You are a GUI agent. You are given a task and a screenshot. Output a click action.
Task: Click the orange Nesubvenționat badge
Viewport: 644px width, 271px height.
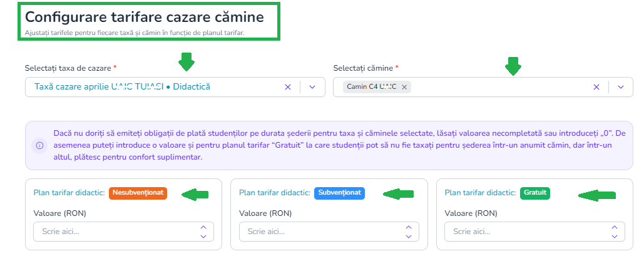pyautogui.click(x=138, y=193)
